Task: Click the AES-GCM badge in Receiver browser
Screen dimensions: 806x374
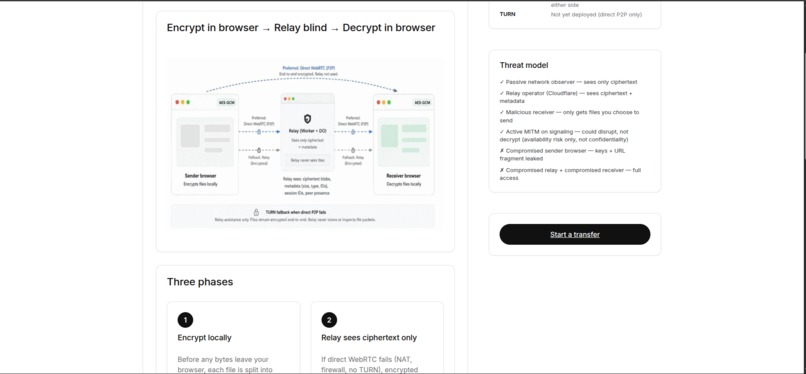Action: coord(422,102)
